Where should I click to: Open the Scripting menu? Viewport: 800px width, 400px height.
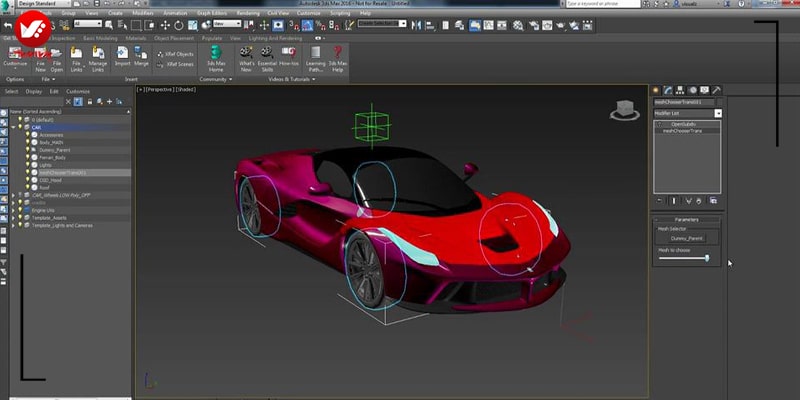pos(340,13)
